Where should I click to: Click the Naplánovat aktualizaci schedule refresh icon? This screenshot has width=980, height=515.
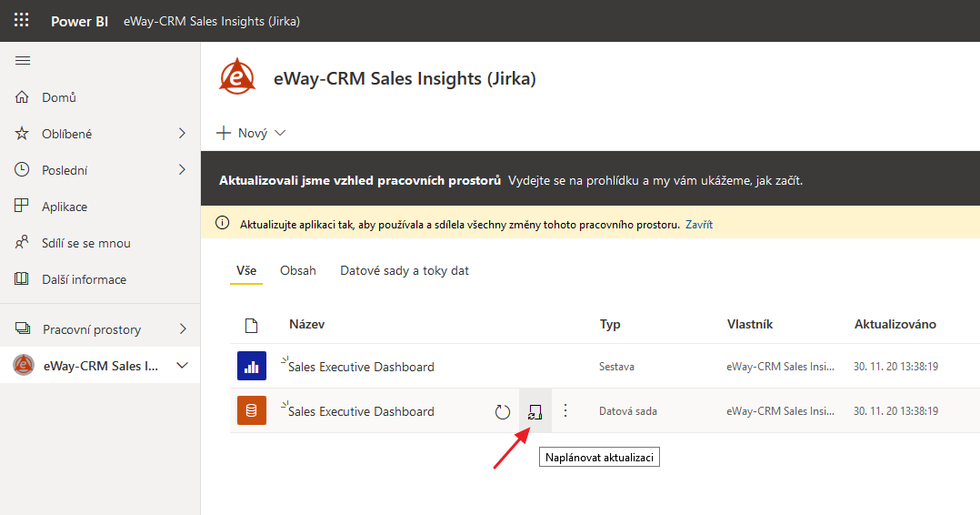(x=535, y=411)
